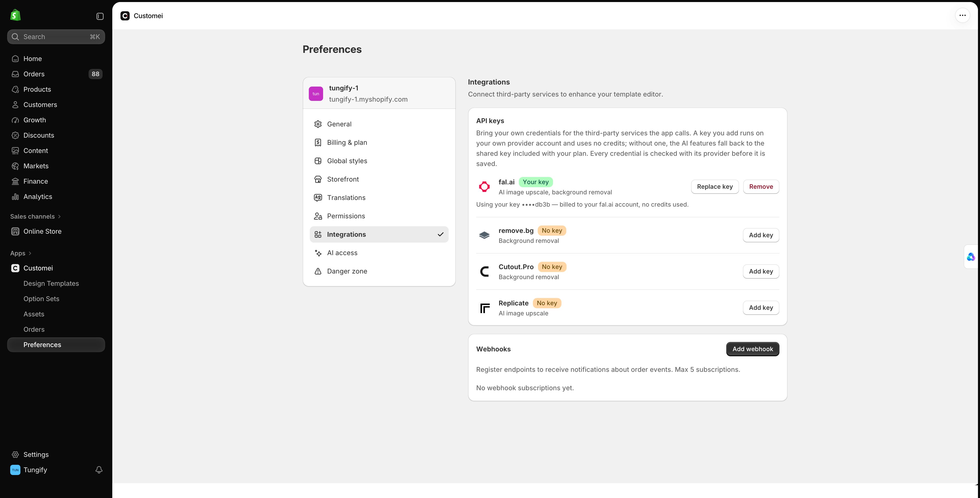Add key for Replicate
Viewport: 980px width, 498px height.
(x=761, y=308)
